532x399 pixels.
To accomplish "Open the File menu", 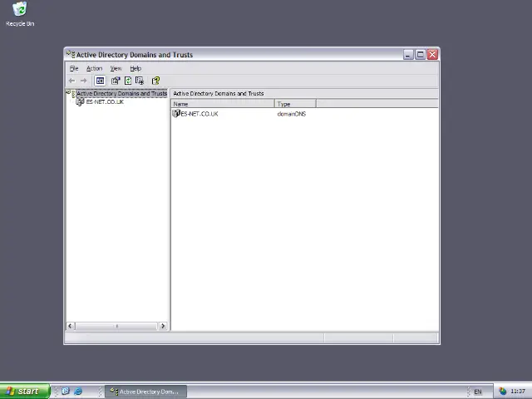I will tap(74, 68).
